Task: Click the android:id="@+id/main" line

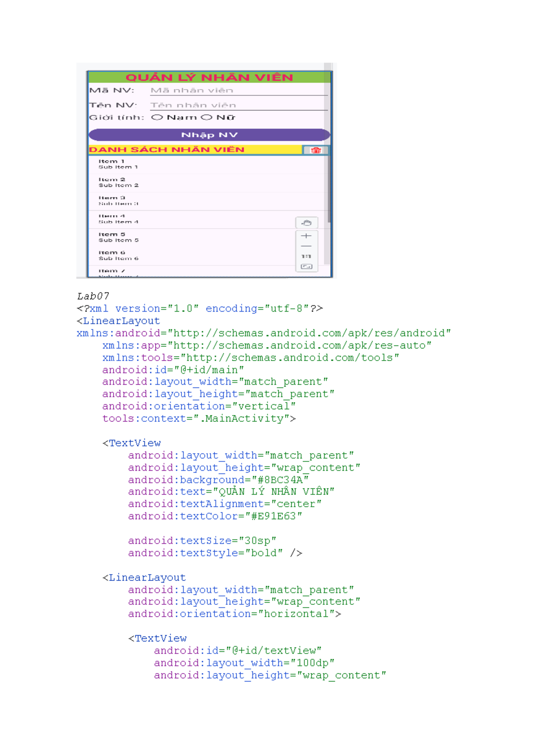Action: click(173, 370)
